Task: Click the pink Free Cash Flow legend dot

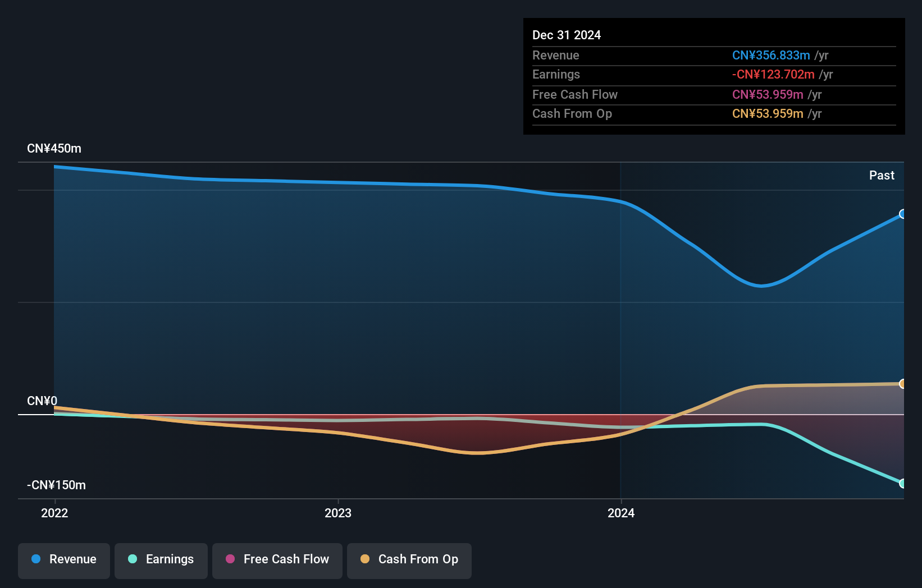Action: pyautogui.click(x=230, y=559)
